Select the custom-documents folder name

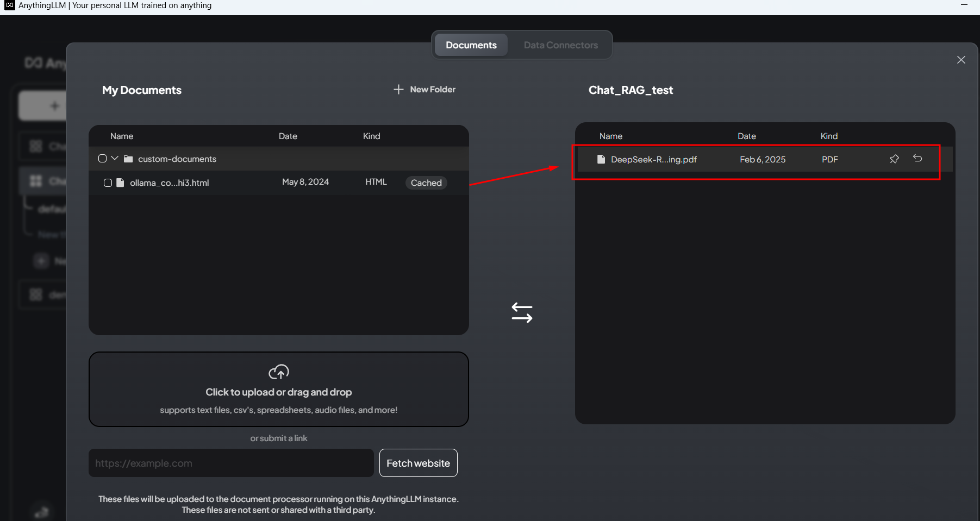pyautogui.click(x=177, y=159)
